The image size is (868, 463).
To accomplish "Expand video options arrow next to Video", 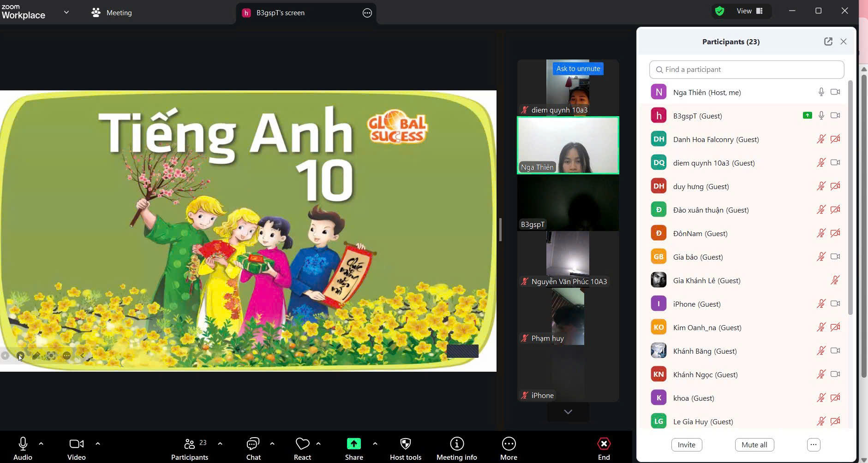I will [98, 444].
